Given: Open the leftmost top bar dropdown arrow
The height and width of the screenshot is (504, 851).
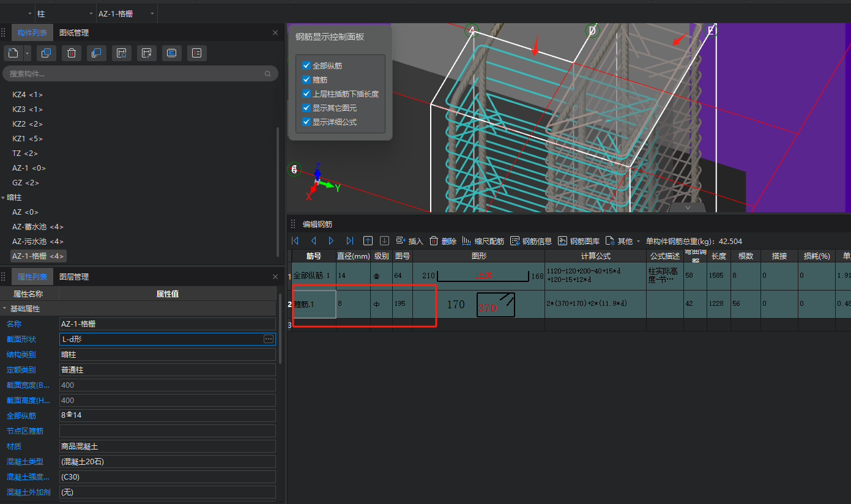Looking at the screenshot, I should coord(30,13).
